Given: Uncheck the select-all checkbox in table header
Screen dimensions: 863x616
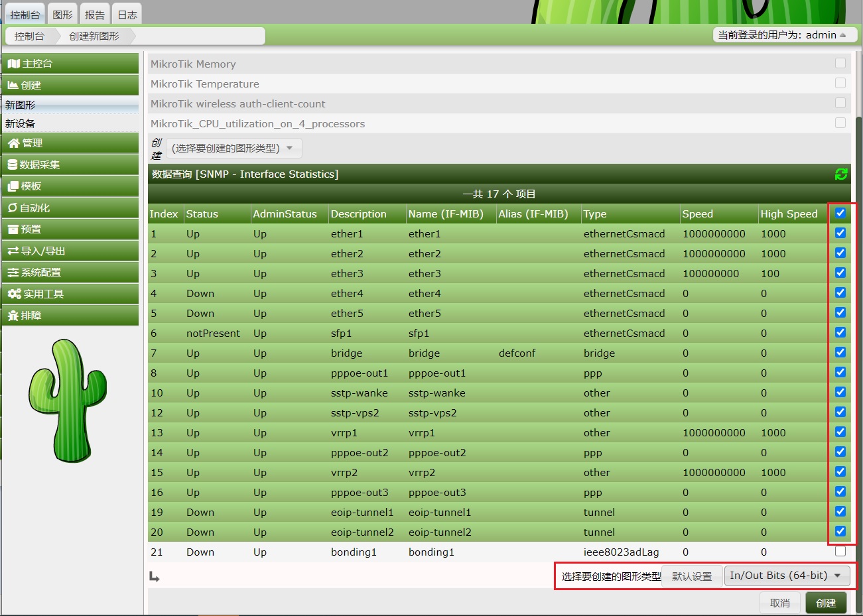Looking at the screenshot, I should [x=840, y=214].
